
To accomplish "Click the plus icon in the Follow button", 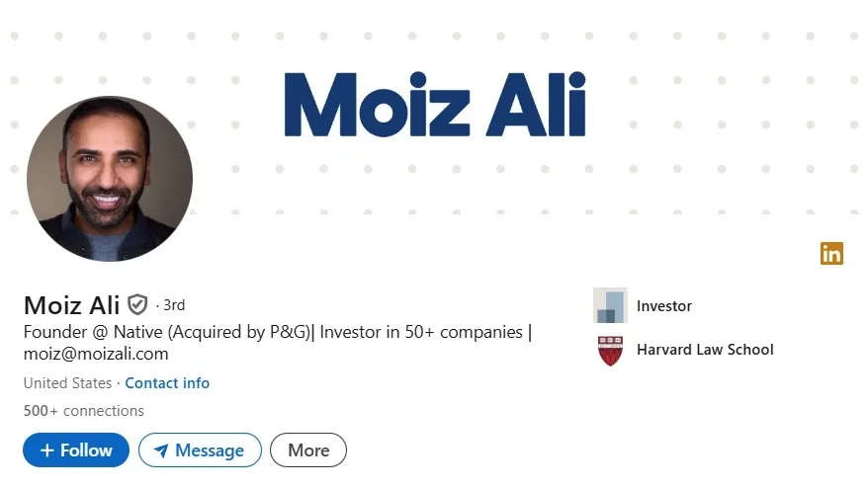I will pos(46,450).
